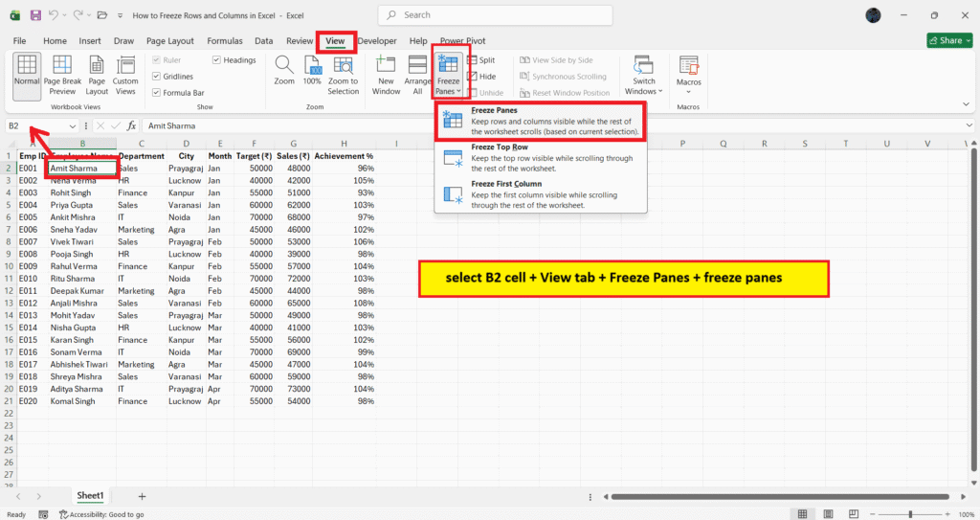
Task: Open the Switch Windows dropdown
Action: (643, 75)
